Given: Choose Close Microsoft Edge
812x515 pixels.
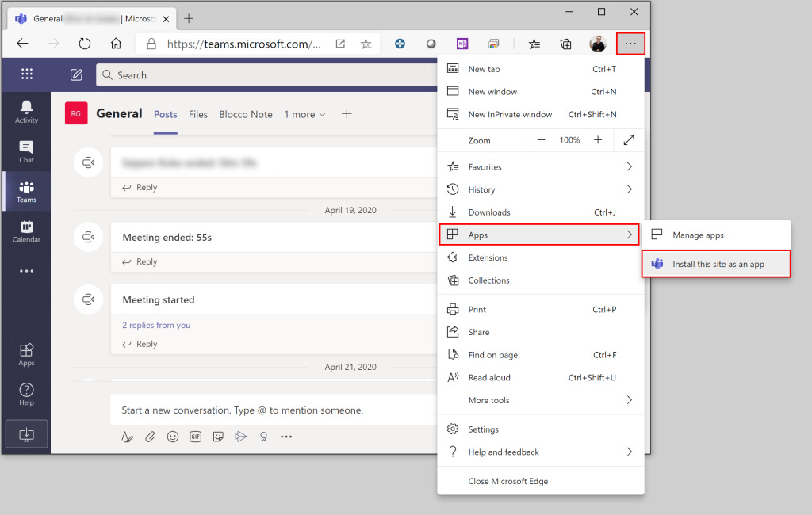Looking at the screenshot, I should [x=541, y=481].
